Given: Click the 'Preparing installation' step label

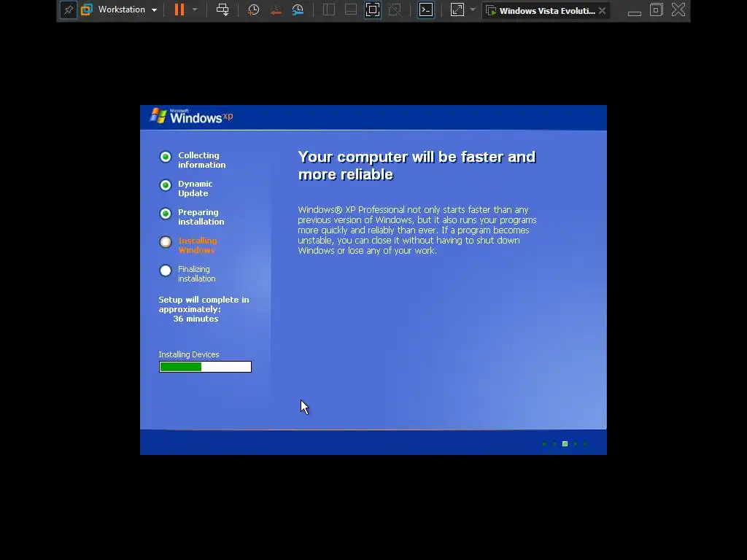Looking at the screenshot, I should [x=201, y=217].
